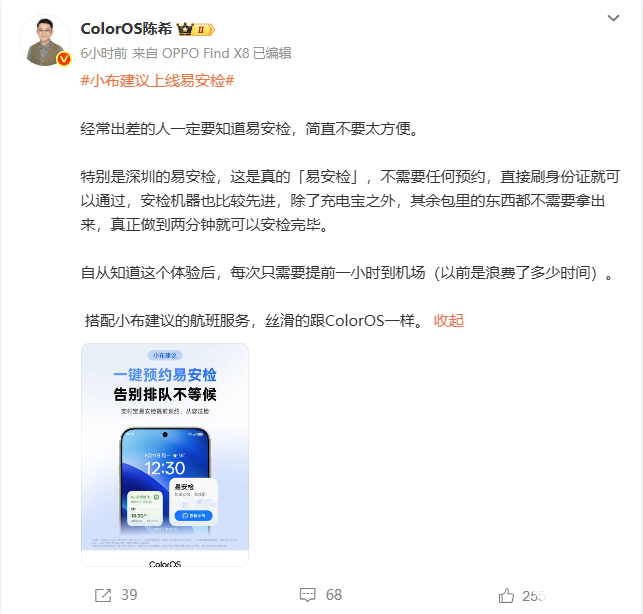This screenshot has height=614, width=643.
Task: Click 一键预约易安检 headline in image
Action: [165, 374]
